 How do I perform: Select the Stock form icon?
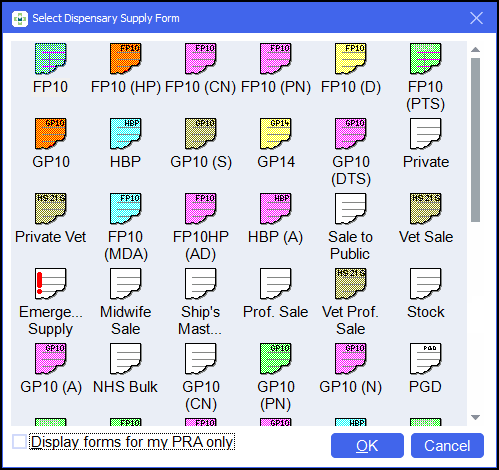click(x=426, y=284)
